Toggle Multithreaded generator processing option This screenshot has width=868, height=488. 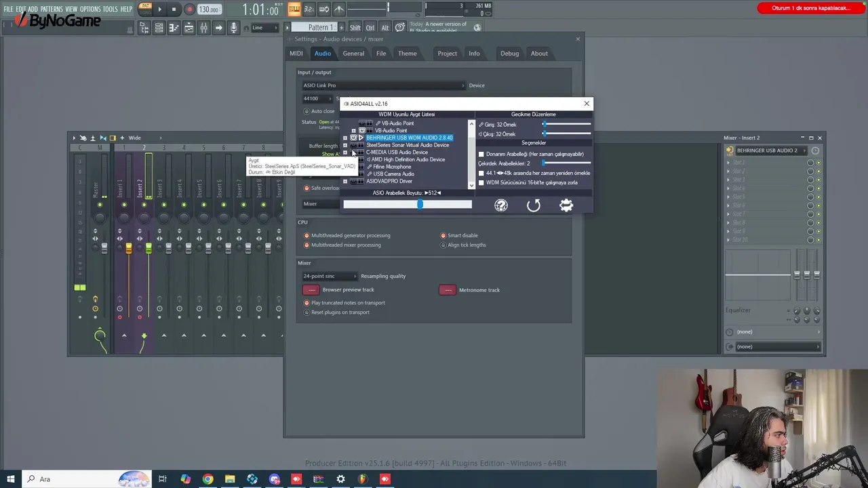pyautogui.click(x=307, y=235)
